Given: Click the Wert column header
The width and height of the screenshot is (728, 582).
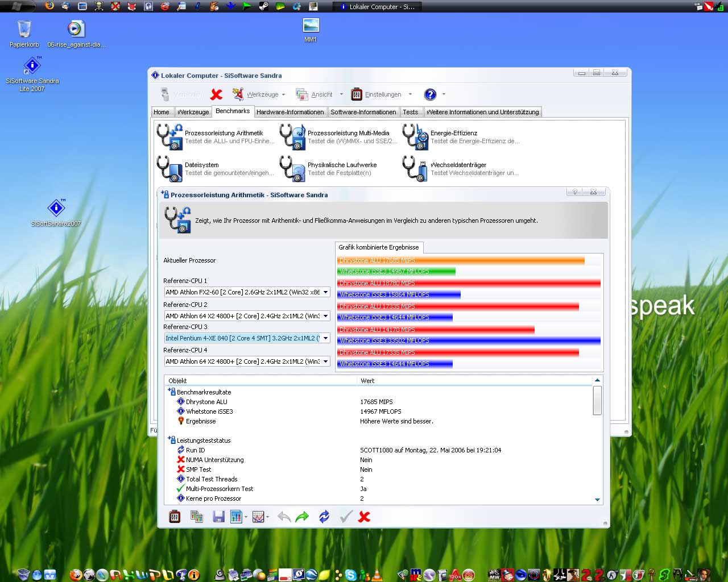Looking at the screenshot, I should [x=475, y=381].
